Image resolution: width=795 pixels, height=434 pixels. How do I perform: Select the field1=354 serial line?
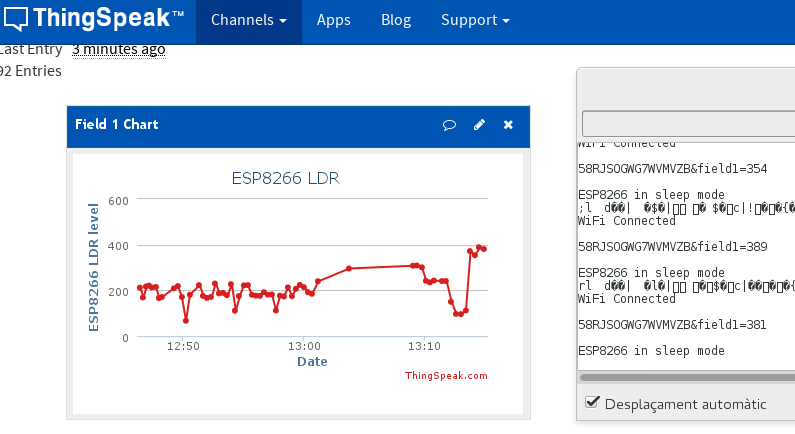point(672,169)
